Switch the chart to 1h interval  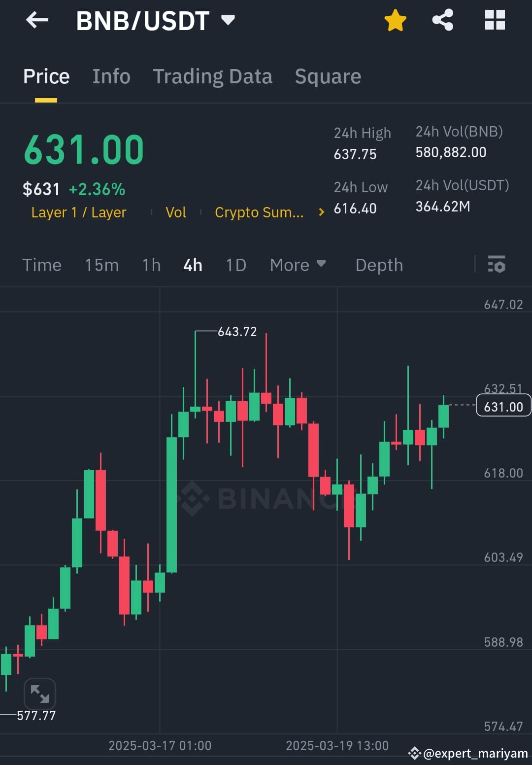click(x=151, y=265)
